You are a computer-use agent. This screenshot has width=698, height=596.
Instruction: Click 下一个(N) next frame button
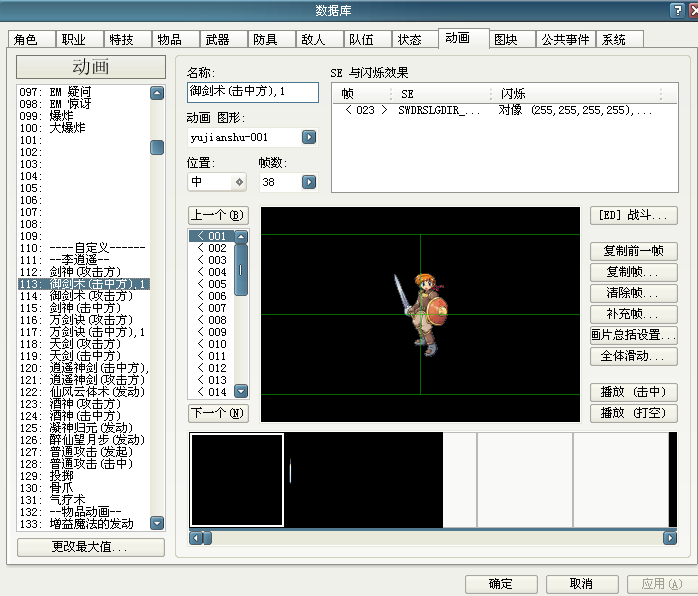[x=218, y=413]
